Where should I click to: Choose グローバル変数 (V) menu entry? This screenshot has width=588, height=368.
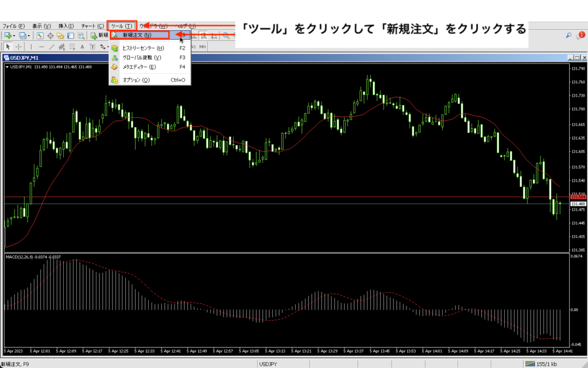coord(150,57)
